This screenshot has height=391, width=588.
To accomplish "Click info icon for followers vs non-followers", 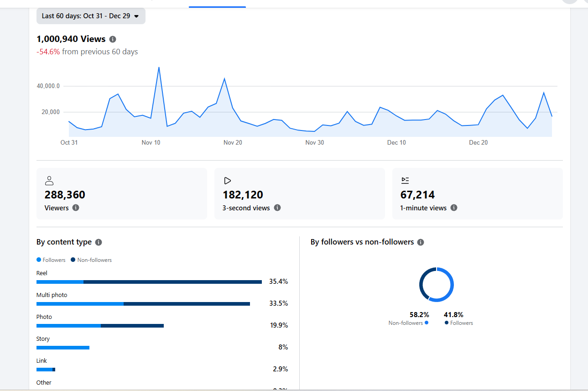I will pos(421,242).
